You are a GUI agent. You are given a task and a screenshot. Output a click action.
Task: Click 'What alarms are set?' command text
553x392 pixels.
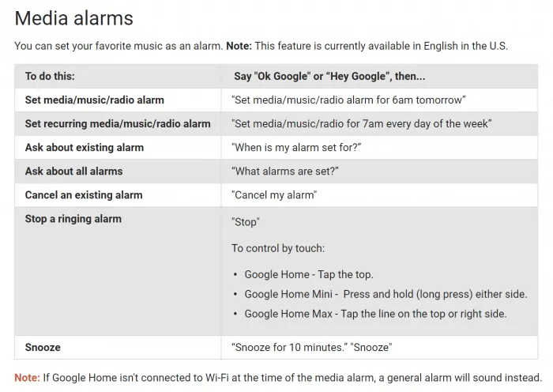click(285, 171)
